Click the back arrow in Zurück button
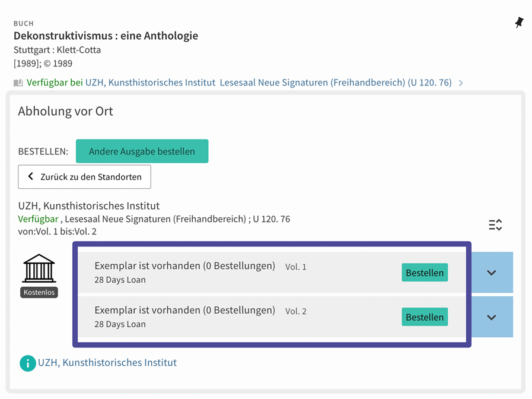This screenshot has height=399, width=532. click(30, 177)
